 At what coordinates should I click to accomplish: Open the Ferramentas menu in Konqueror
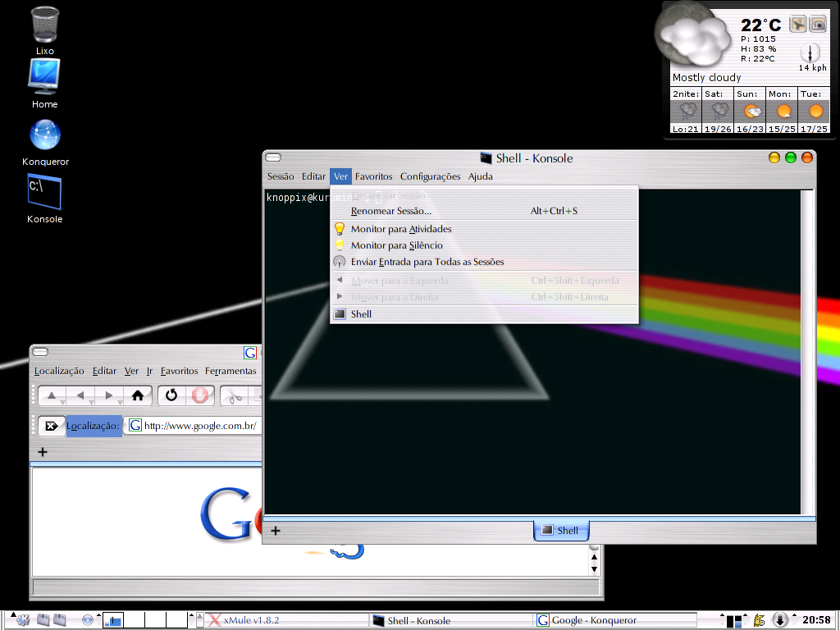[x=231, y=371]
